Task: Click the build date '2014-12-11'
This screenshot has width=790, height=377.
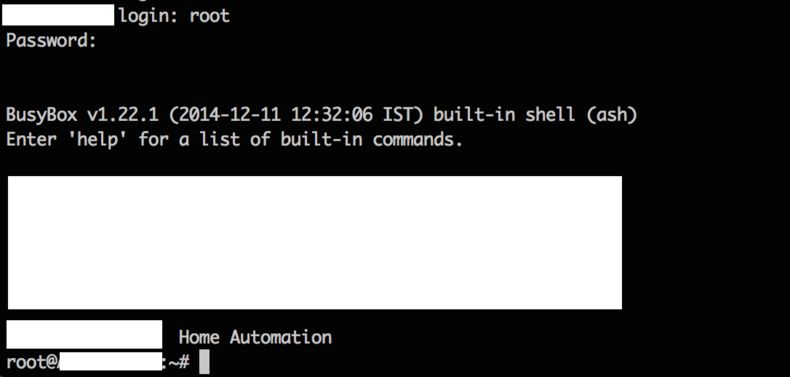Action: pos(225,115)
